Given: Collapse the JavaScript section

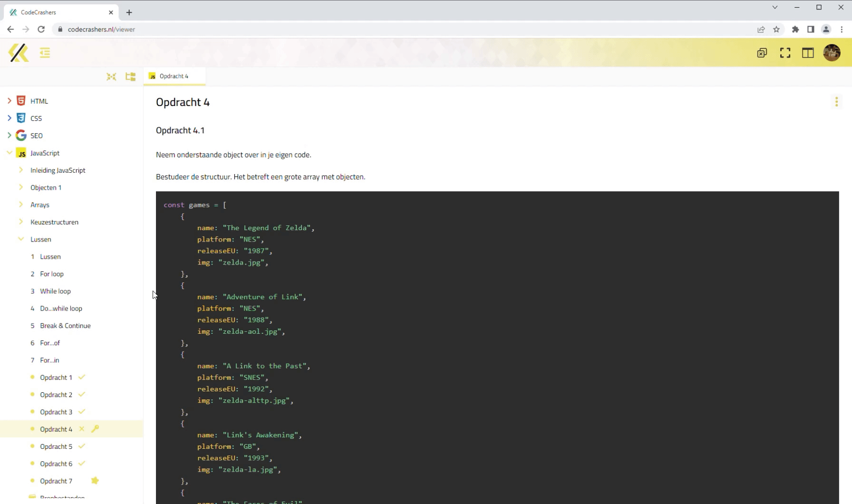Looking at the screenshot, I should [9, 153].
